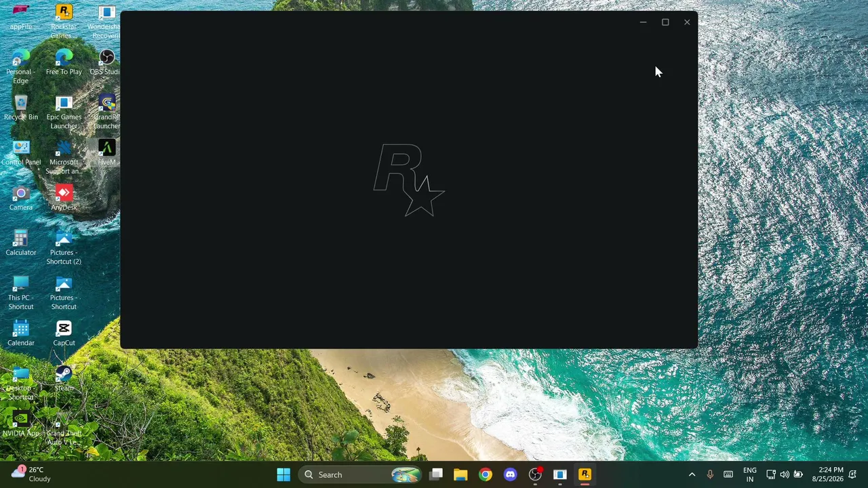Open the Wondershare Recoverit desktop shortcut
This screenshot has height=488, width=868.
[x=106, y=20]
